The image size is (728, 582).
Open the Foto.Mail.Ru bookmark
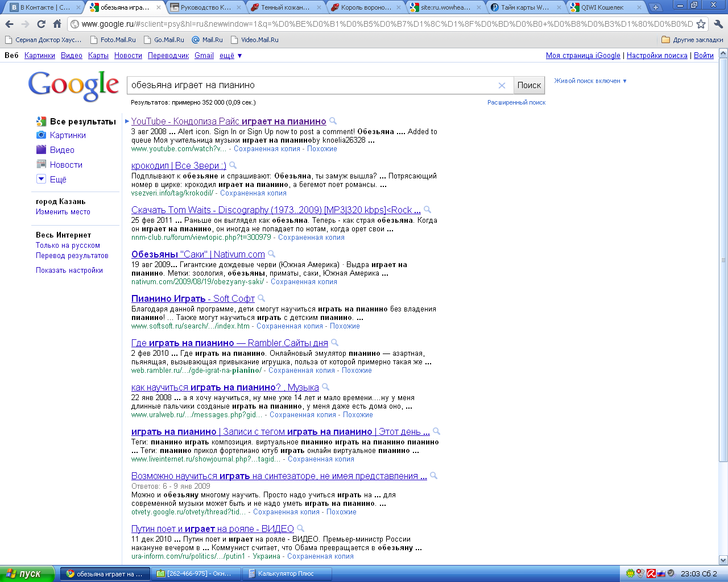(112, 40)
